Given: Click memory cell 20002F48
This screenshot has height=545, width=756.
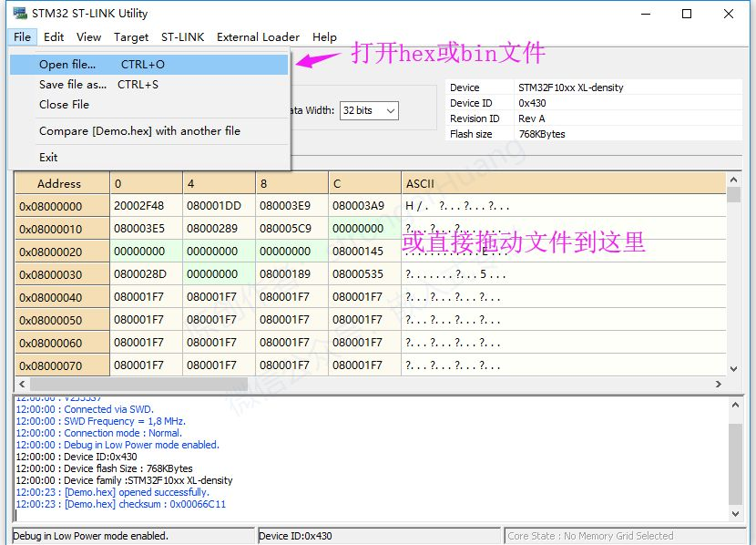Looking at the screenshot, I should tap(147, 206).
